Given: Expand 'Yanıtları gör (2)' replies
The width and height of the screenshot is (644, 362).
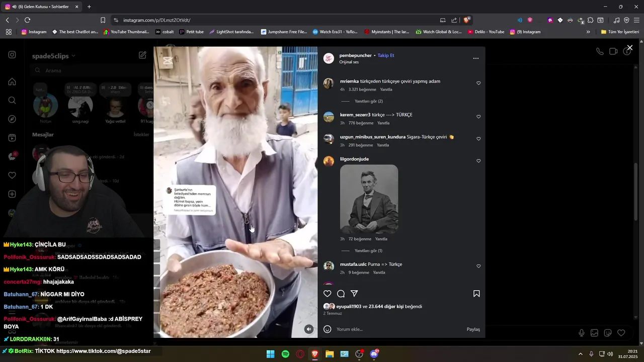Looking at the screenshot, I should pyautogui.click(x=368, y=102).
